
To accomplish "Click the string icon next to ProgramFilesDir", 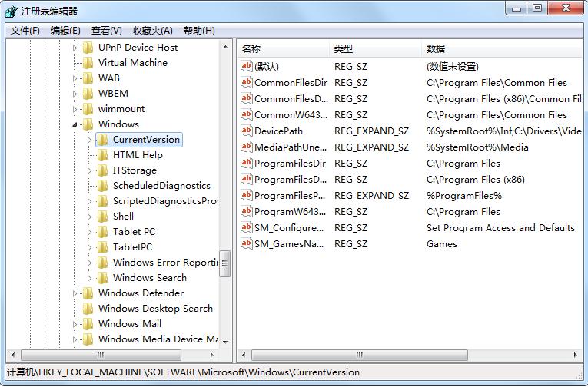I will tap(247, 163).
